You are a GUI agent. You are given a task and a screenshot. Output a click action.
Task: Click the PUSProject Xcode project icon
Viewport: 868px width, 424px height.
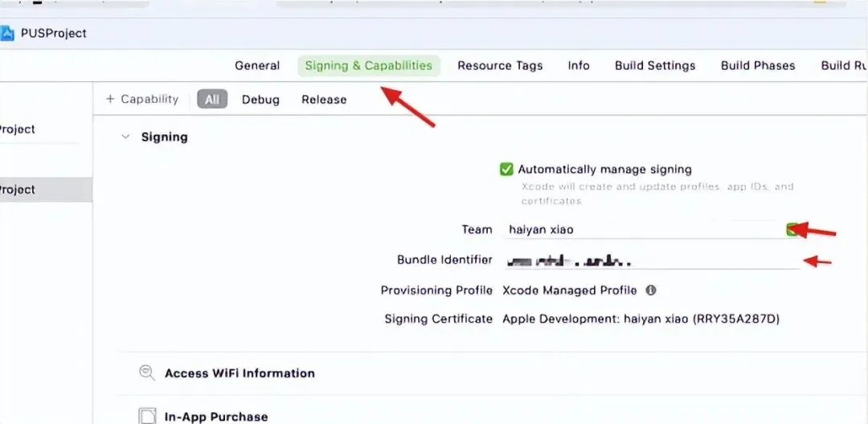6,33
